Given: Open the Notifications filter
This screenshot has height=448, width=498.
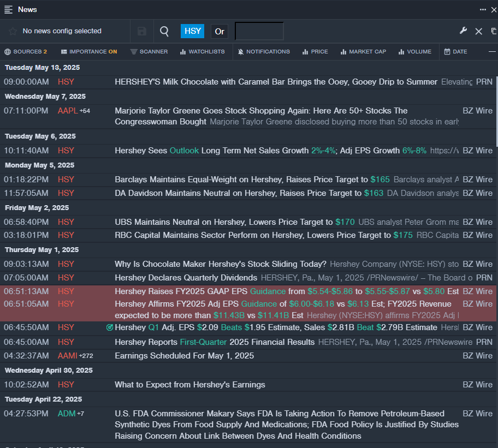Looking at the screenshot, I should [264, 52].
